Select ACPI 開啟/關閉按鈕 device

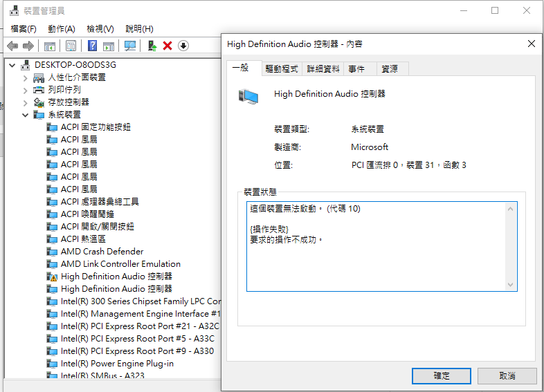(x=98, y=227)
